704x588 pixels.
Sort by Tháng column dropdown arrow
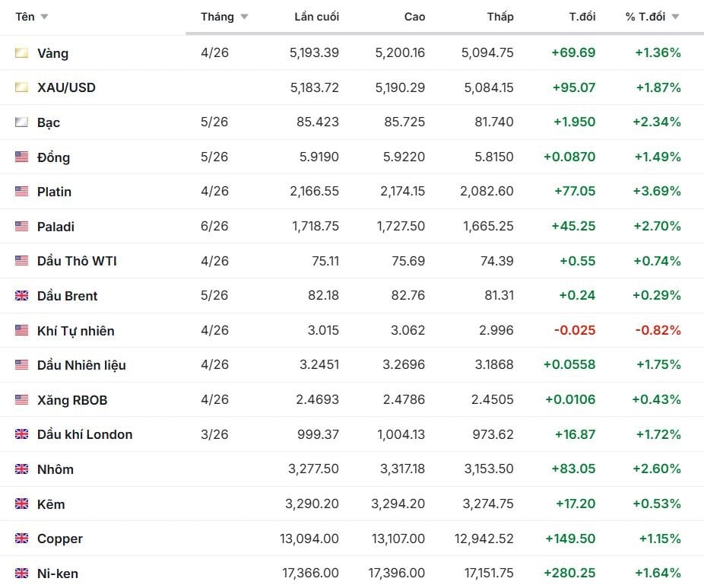[x=244, y=17]
